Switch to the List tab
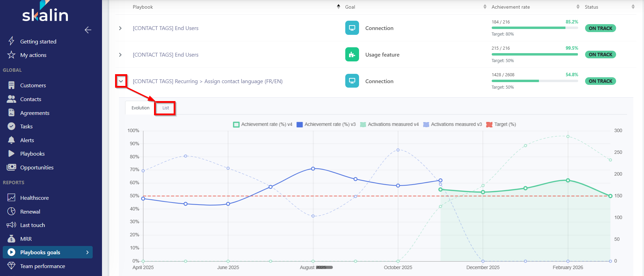This screenshot has width=644, height=276. click(x=165, y=108)
